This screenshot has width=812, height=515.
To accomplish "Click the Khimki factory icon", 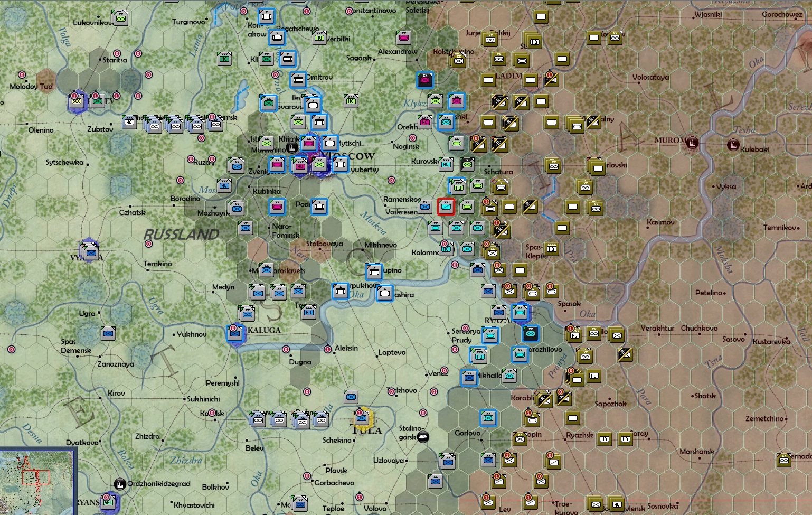I will point(291,146).
